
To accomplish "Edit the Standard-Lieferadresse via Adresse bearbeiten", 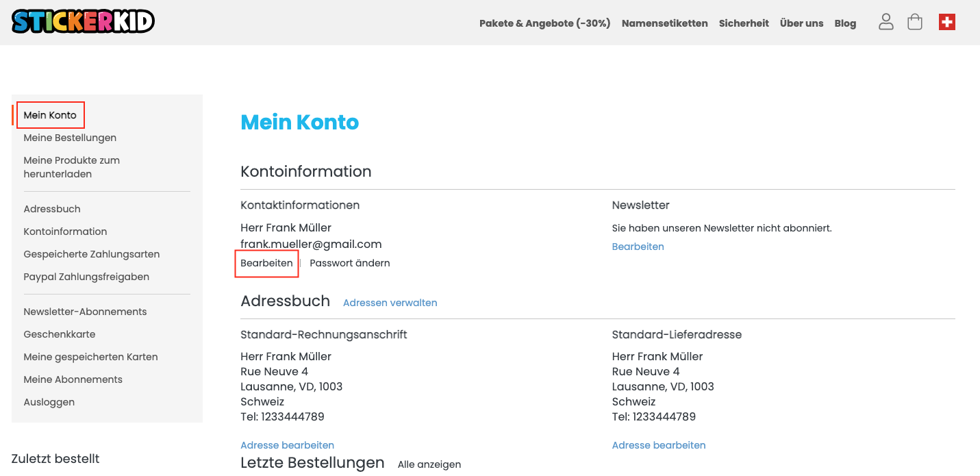I will pos(659,445).
